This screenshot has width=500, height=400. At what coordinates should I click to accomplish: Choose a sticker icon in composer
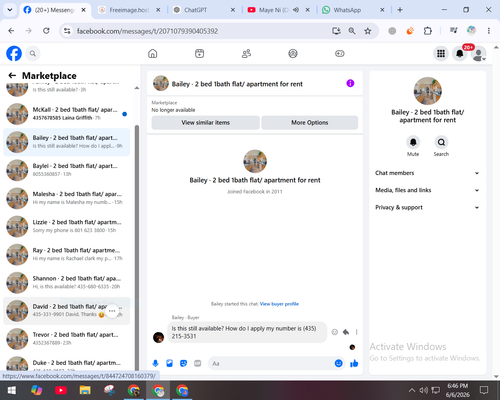(183, 363)
